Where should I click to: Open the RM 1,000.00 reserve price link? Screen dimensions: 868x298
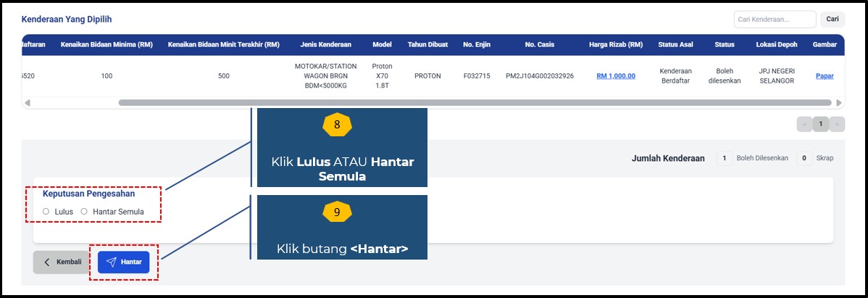[616, 75]
